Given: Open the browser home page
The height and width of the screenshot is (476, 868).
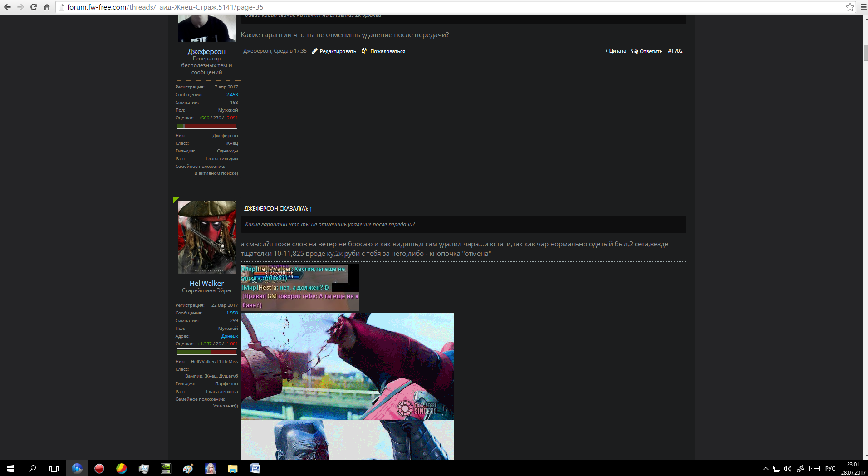Looking at the screenshot, I should [47, 7].
